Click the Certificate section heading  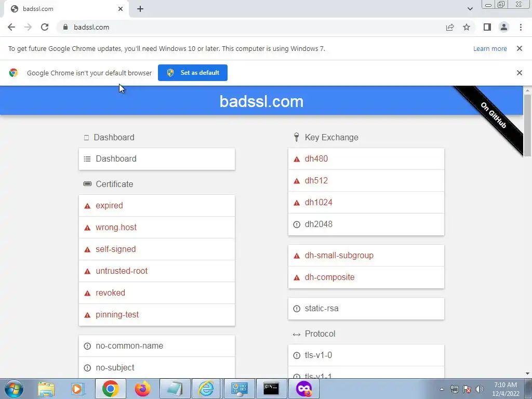(x=114, y=184)
